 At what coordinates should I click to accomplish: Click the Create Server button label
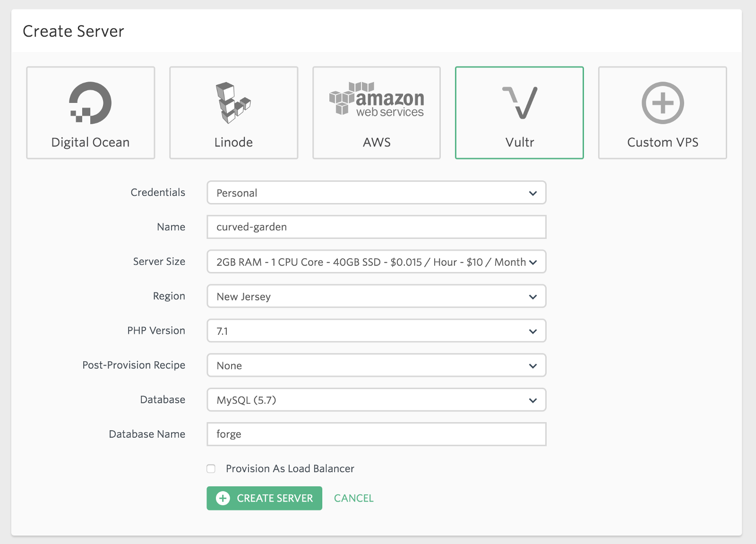coord(275,498)
